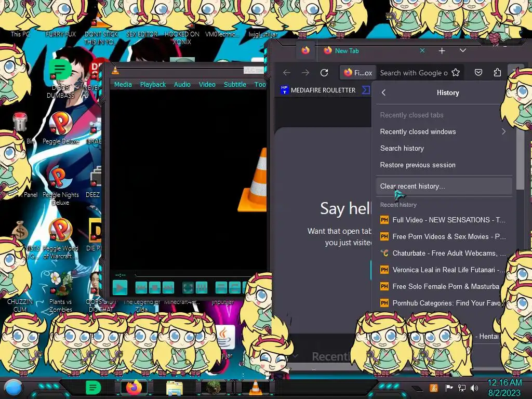Open network tray icon

[462, 388]
